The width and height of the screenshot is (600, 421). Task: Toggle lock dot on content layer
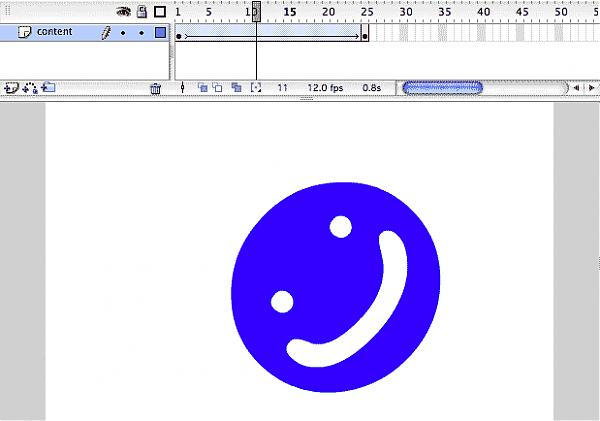[142, 33]
